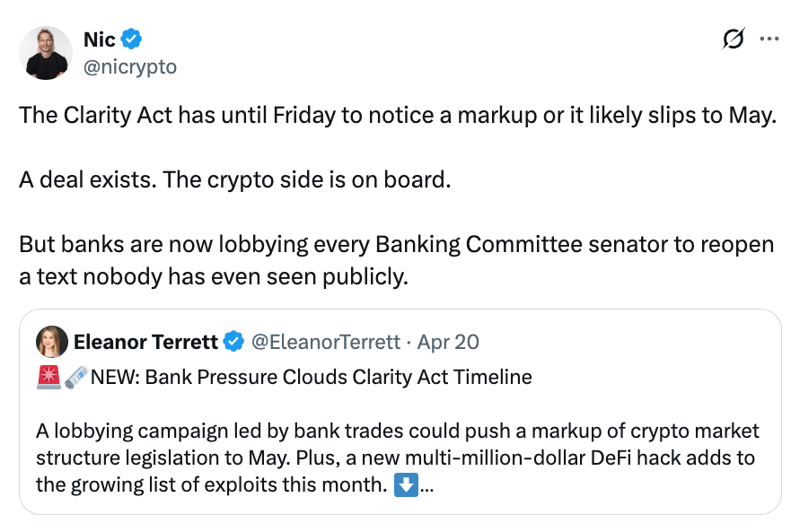Viewport: 791px width, 532px height.
Task: Open the @EleanorTerrett handle
Action: 324,342
